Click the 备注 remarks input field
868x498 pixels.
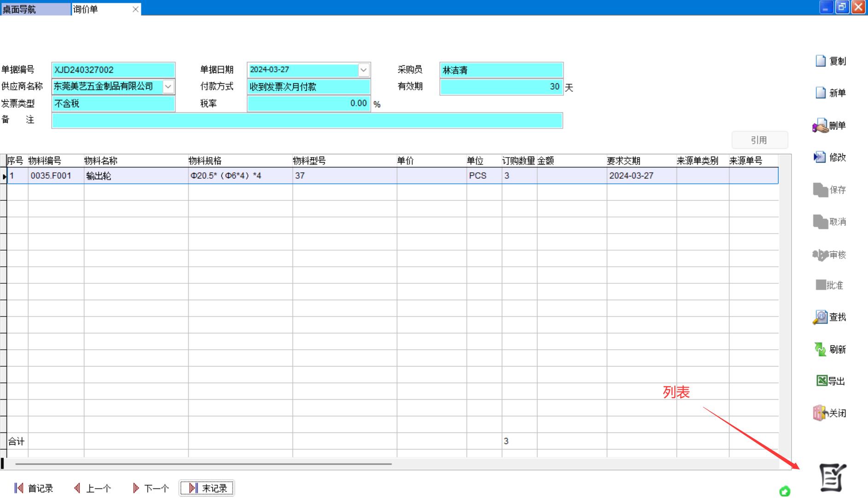[307, 121]
